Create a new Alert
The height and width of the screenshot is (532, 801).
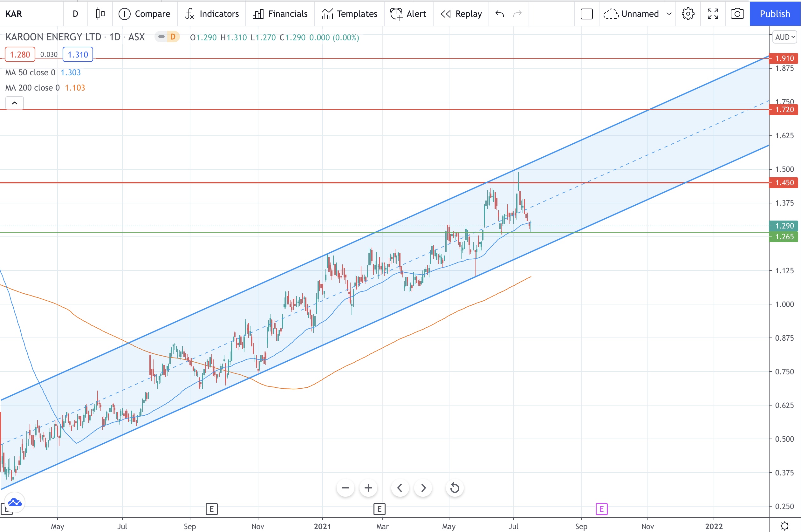point(408,14)
